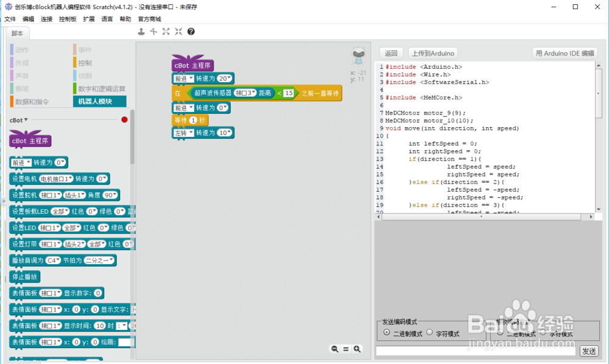Viewport: 609px width, 364px height.
Task: Click the red connection status dot
Action: coord(124,119)
